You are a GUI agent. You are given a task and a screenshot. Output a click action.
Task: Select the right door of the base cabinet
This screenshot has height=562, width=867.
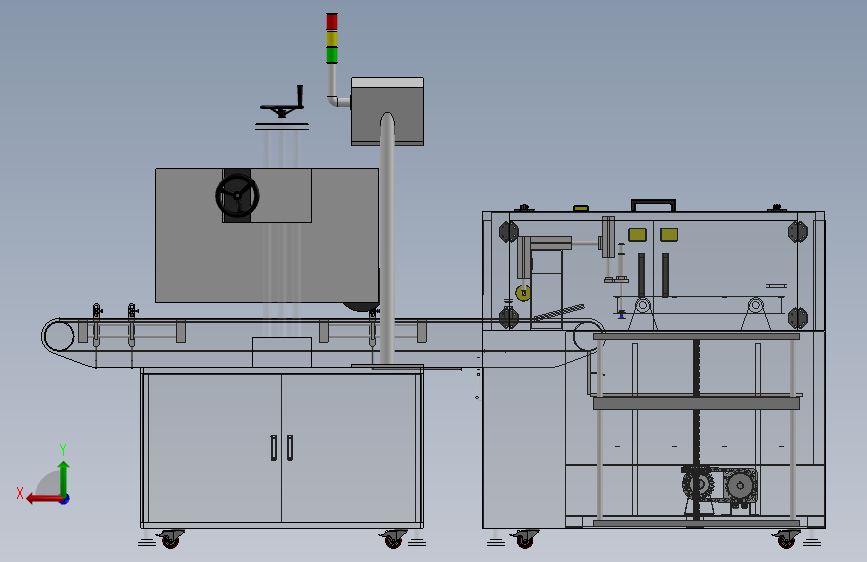(x=349, y=449)
